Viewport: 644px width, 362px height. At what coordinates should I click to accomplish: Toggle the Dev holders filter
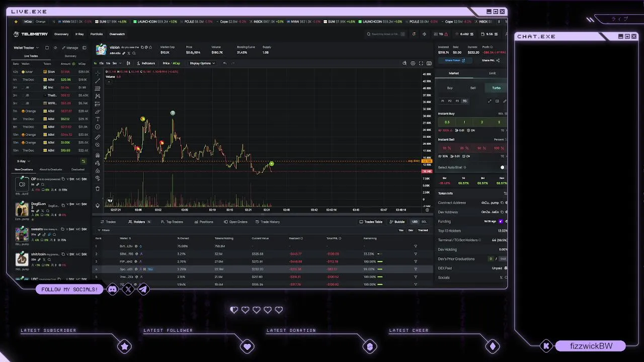pyautogui.click(x=411, y=230)
